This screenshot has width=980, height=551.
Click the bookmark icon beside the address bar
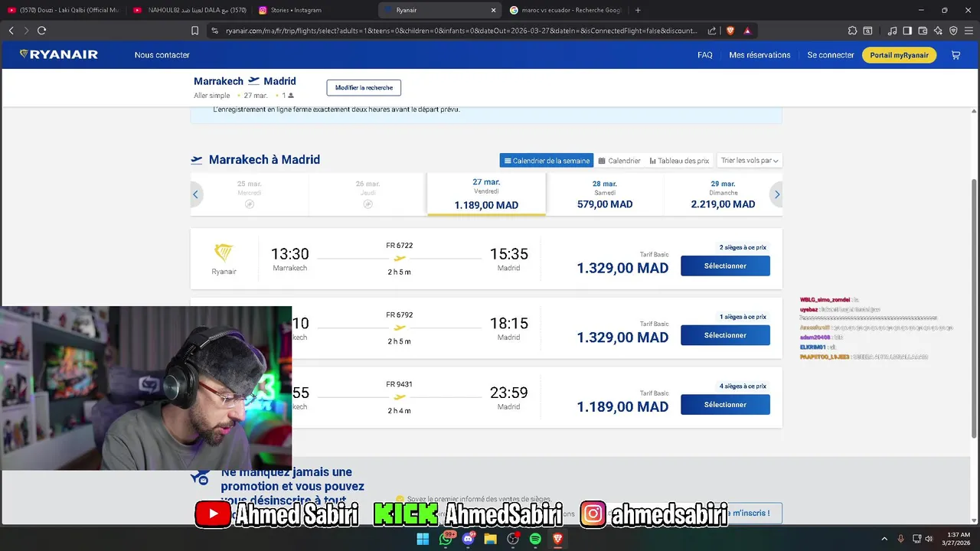click(x=194, y=31)
